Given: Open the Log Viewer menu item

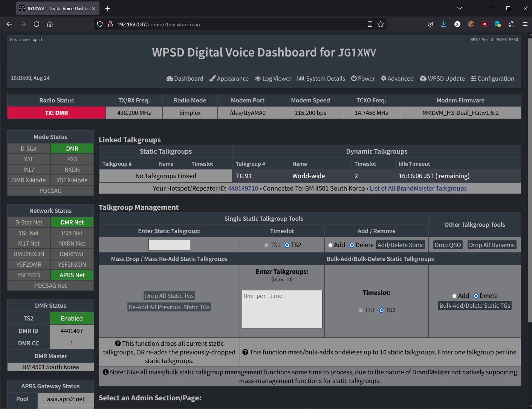Looking at the screenshot, I should click(273, 78).
